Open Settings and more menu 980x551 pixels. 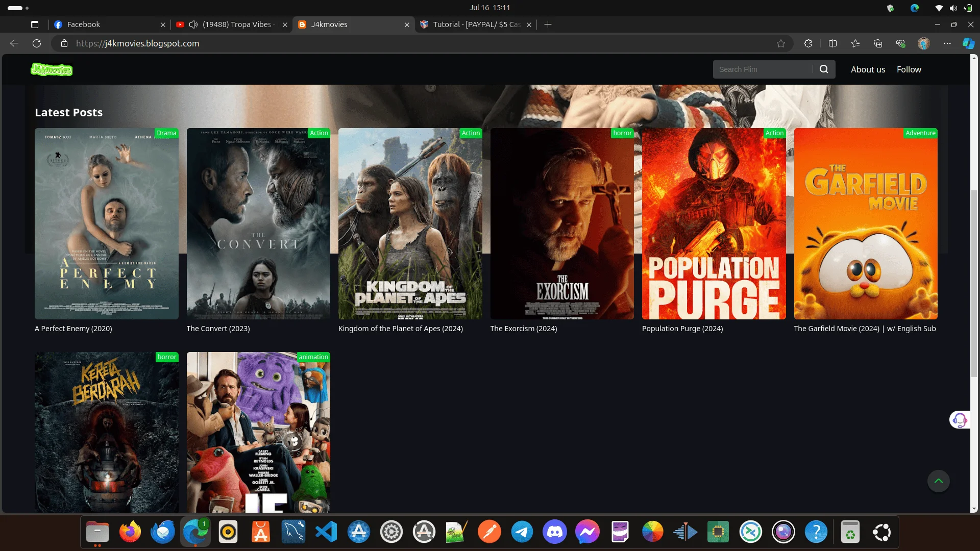click(947, 43)
